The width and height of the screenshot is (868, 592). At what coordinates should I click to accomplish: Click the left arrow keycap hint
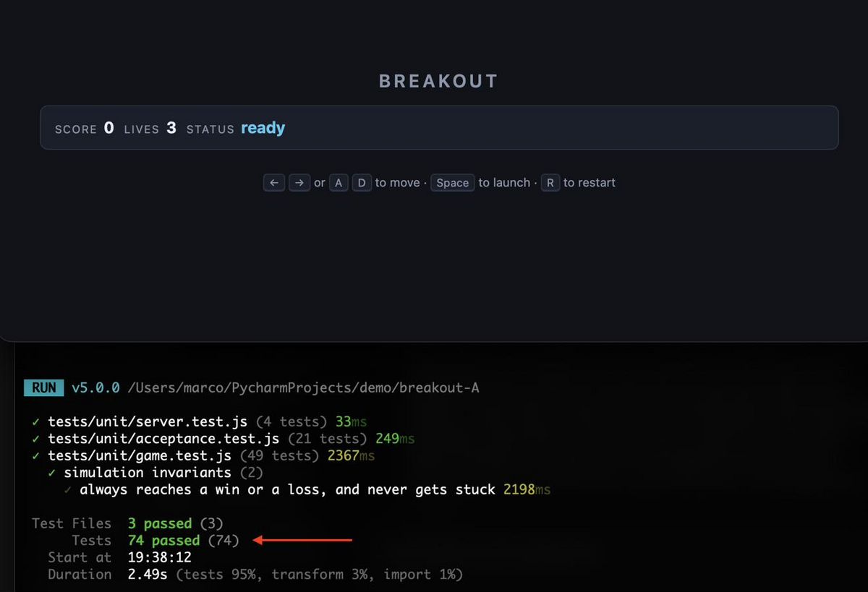[x=273, y=183]
